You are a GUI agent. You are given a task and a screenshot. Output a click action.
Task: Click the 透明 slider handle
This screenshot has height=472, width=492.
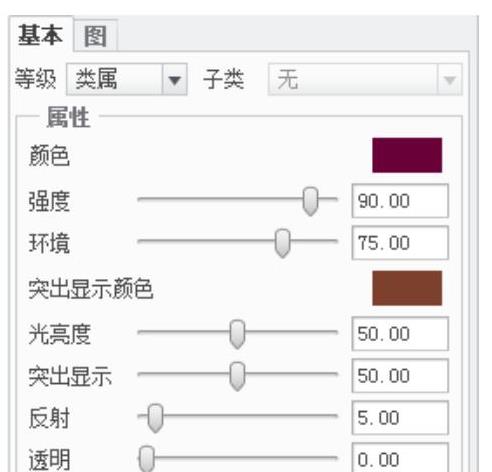(147, 459)
